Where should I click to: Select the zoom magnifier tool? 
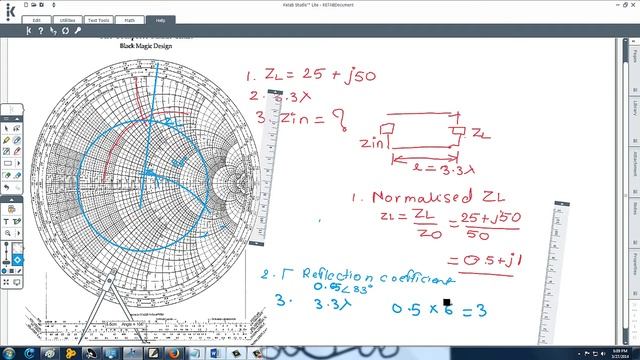pos(8,233)
